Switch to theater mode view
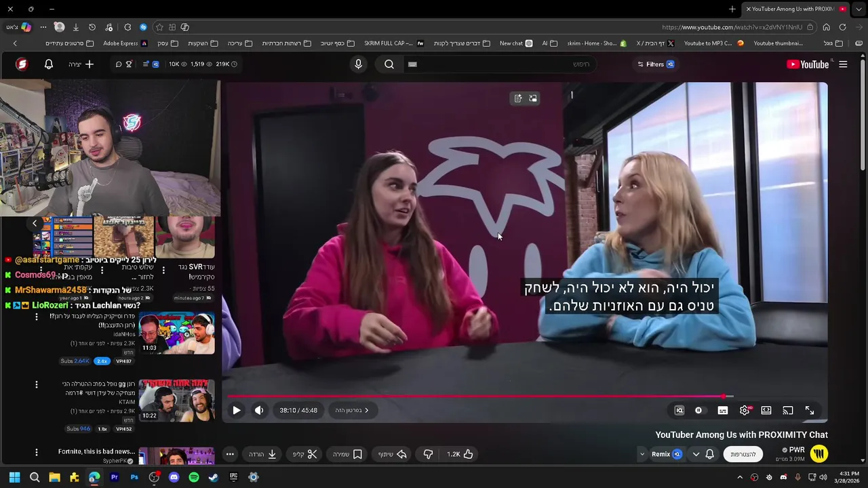The image size is (868, 488). click(x=766, y=410)
